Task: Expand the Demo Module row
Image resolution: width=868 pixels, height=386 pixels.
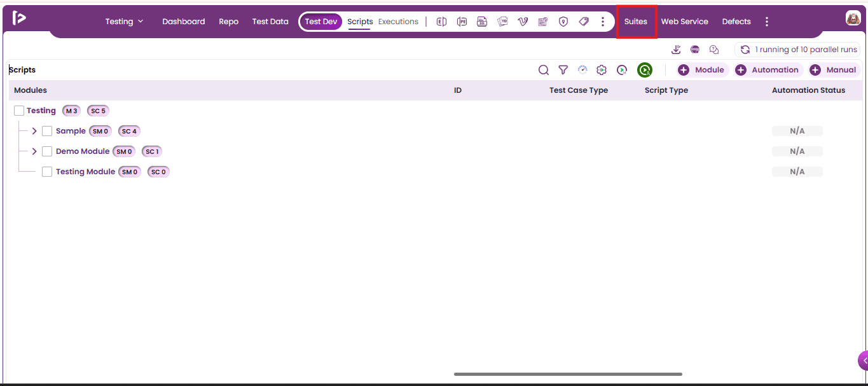Action: [34, 151]
